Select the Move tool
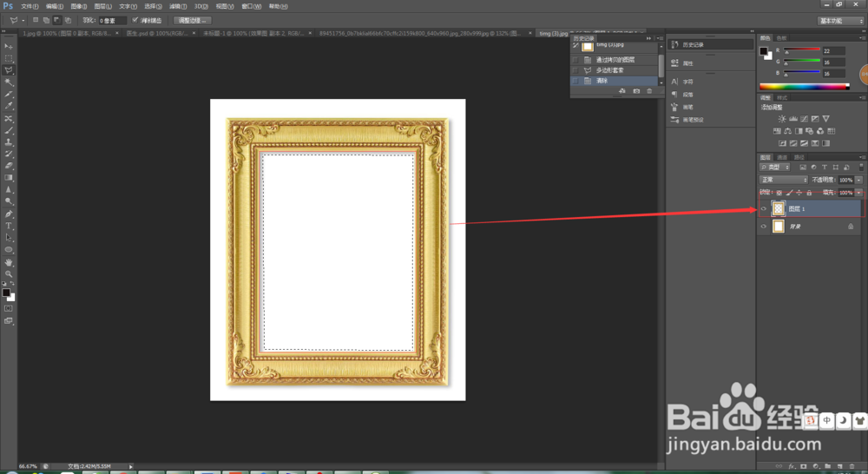This screenshot has height=474, width=868. (x=9, y=46)
